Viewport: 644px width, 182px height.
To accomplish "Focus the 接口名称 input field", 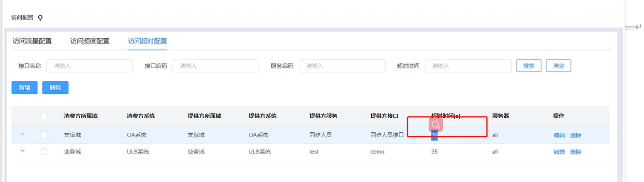I will pyautogui.click(x=89, y=66).
